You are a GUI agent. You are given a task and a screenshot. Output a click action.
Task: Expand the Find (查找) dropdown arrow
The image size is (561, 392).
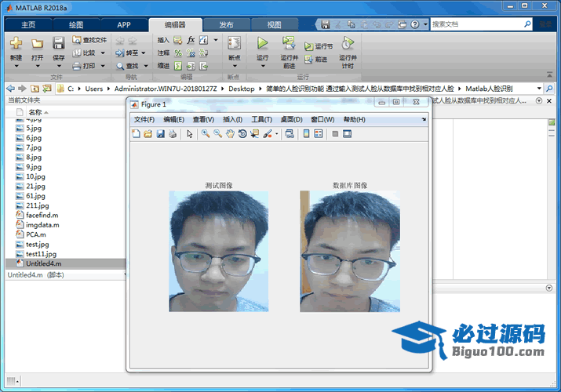[x=146, y=66]
